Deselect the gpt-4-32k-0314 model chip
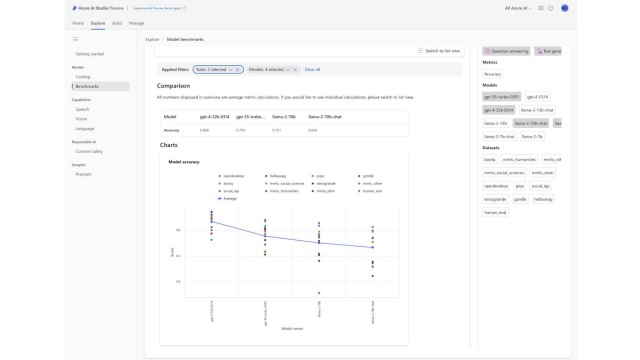640x360 pixels. coord(498,110)
